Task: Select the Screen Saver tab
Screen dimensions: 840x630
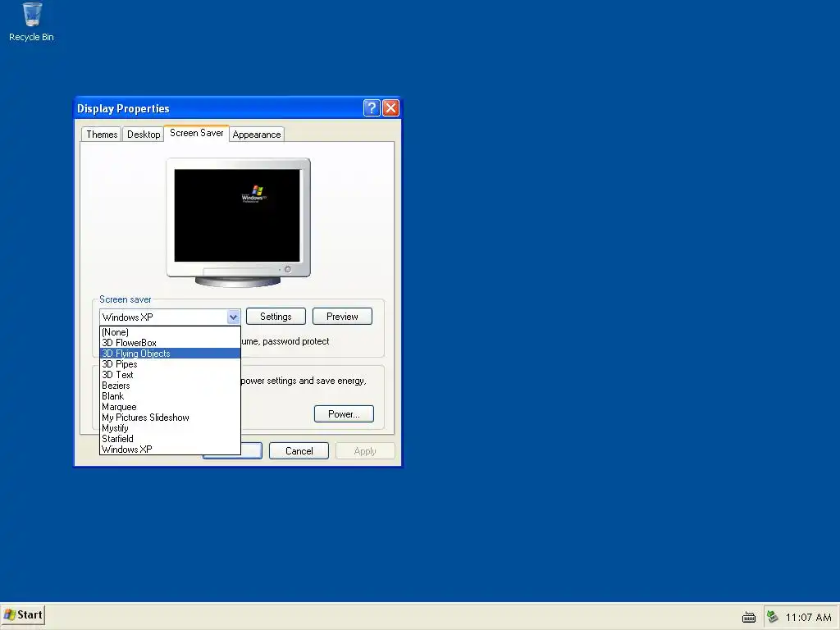Action: [x=197, y=133]
